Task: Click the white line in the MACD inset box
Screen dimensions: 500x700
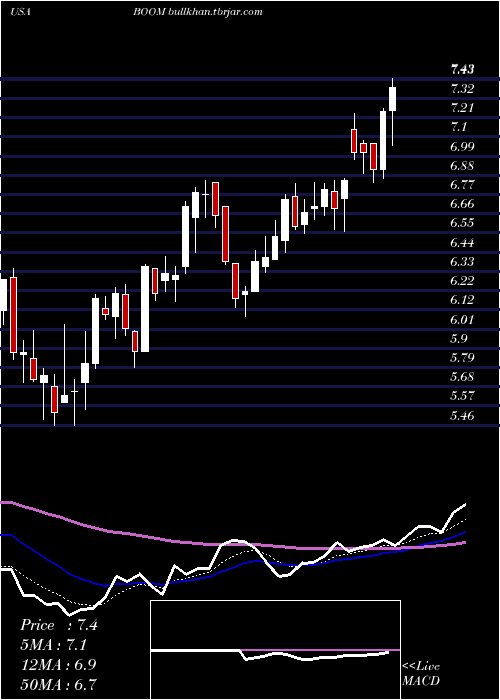Action: point(270,654)
